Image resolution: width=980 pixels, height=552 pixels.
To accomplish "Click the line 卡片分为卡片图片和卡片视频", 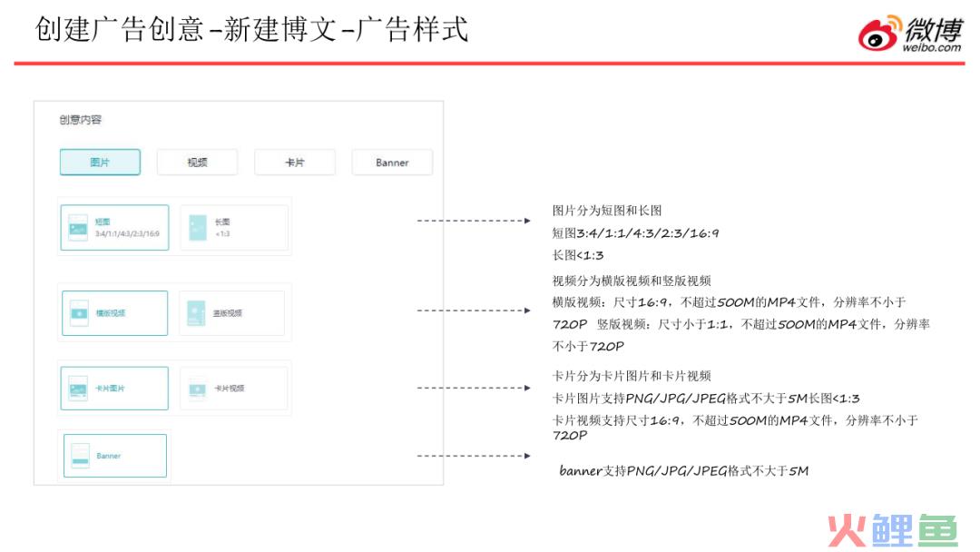I will click(632, 377).
